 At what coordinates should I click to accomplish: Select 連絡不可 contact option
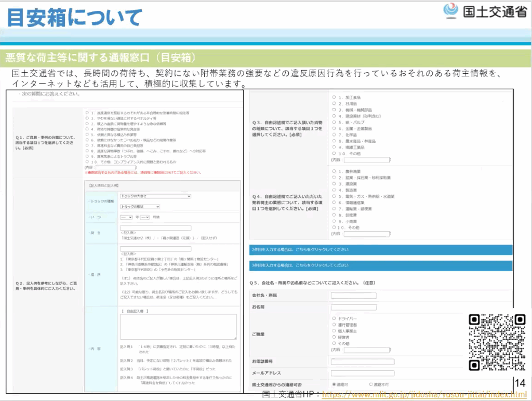click(x=370, y=384)
